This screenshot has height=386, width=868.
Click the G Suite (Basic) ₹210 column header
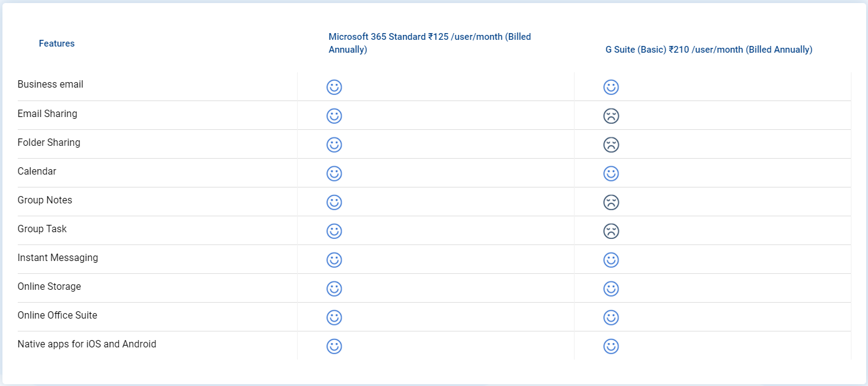tap(709, 50)
